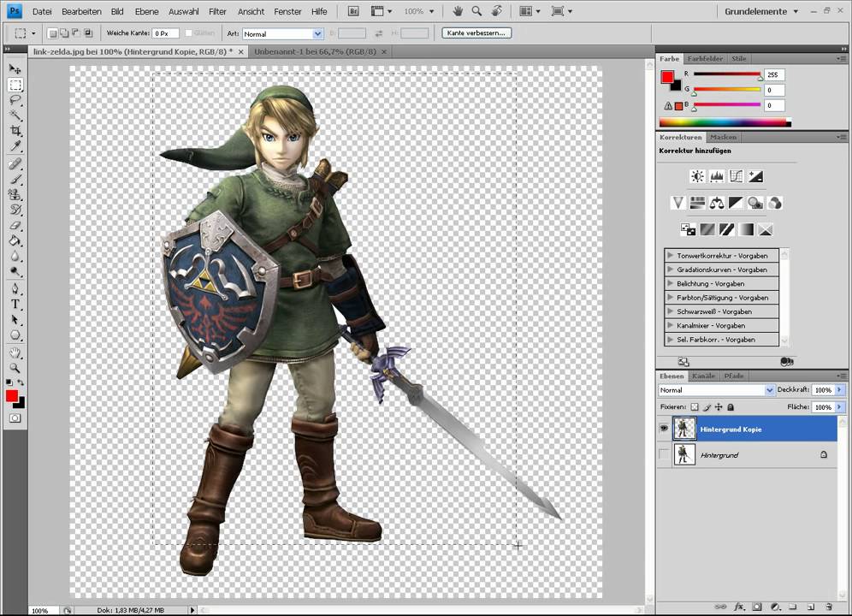Viewport: 852px width, 616px height.
Task: Switch to the Kanäle tab
Action: coord(704,376)
